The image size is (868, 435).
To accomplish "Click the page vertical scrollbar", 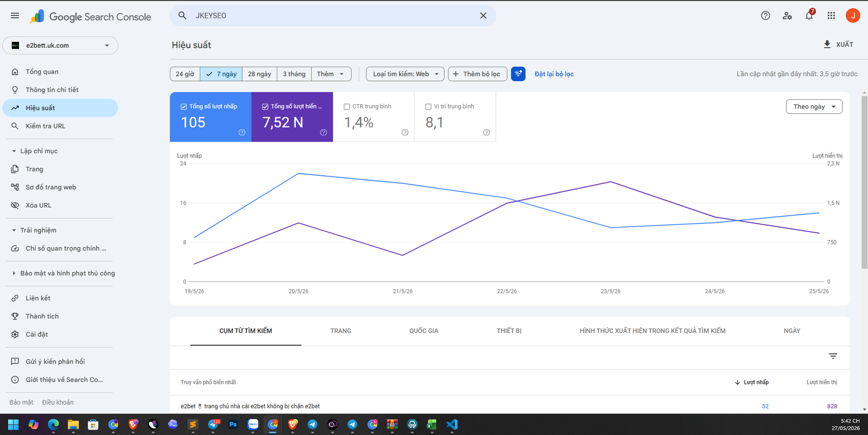I will pos(865,182).
